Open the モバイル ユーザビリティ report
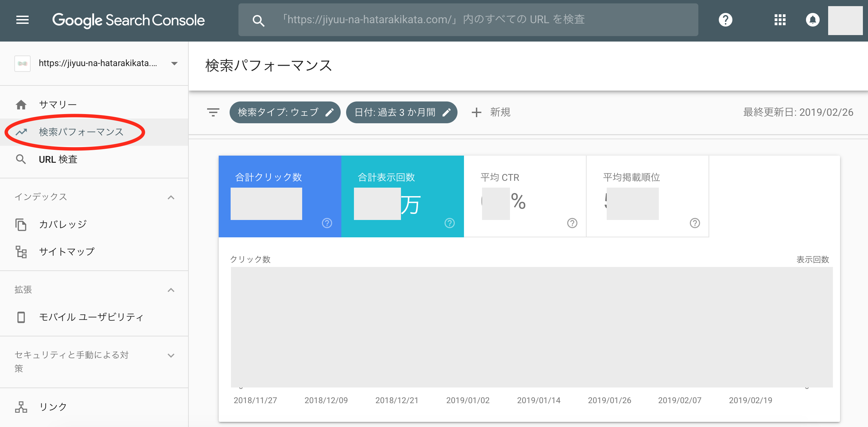Viewport: 868px width, 427px height. pyautogui.click(x=94, y=317)
